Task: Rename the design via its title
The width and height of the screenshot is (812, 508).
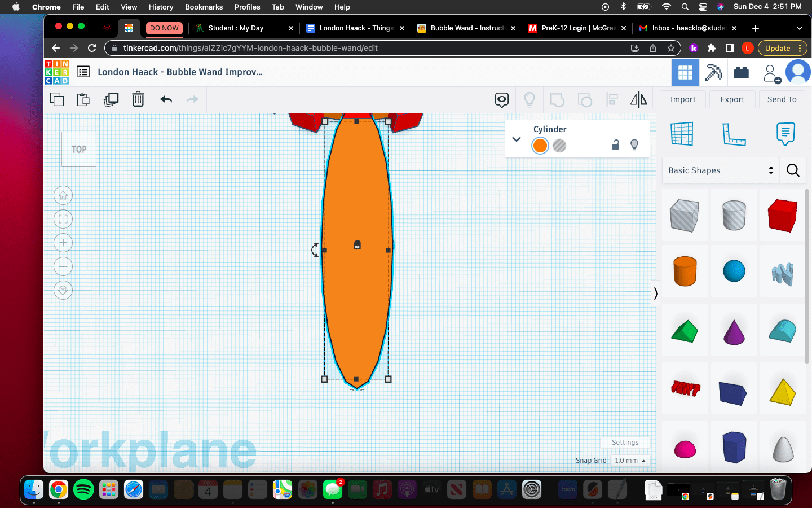Action: pos(180,72)
